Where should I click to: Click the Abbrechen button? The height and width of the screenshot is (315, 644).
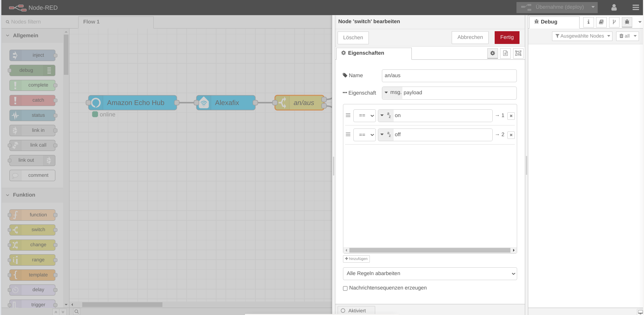click(470, 38)
